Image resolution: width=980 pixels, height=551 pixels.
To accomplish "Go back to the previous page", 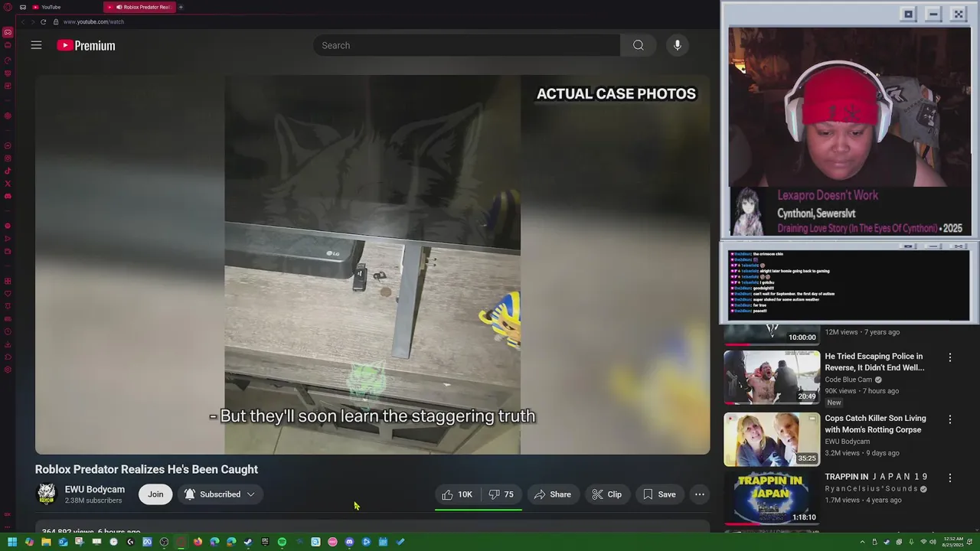I will pos(22,21).
